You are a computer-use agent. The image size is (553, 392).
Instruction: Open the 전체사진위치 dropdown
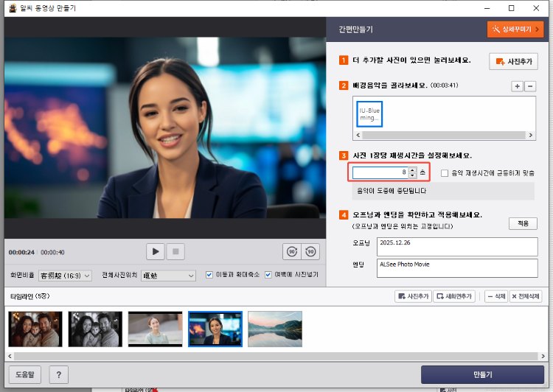[x=170, y=276]
